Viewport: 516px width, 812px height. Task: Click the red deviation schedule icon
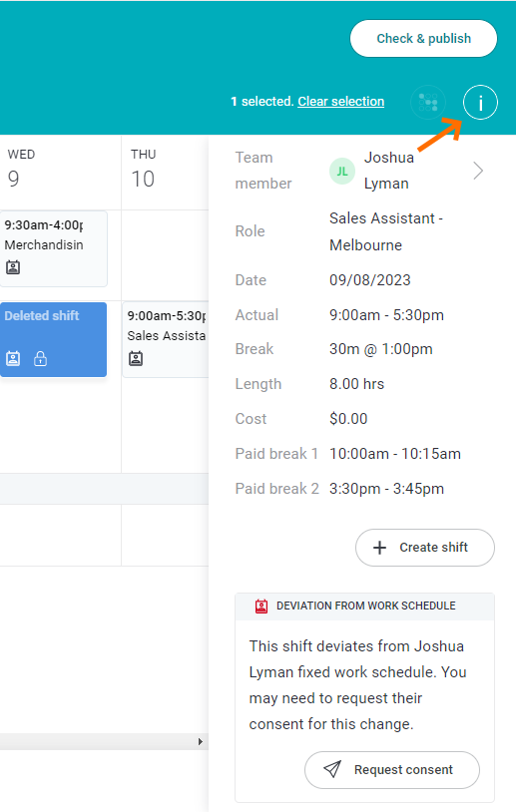261,606
